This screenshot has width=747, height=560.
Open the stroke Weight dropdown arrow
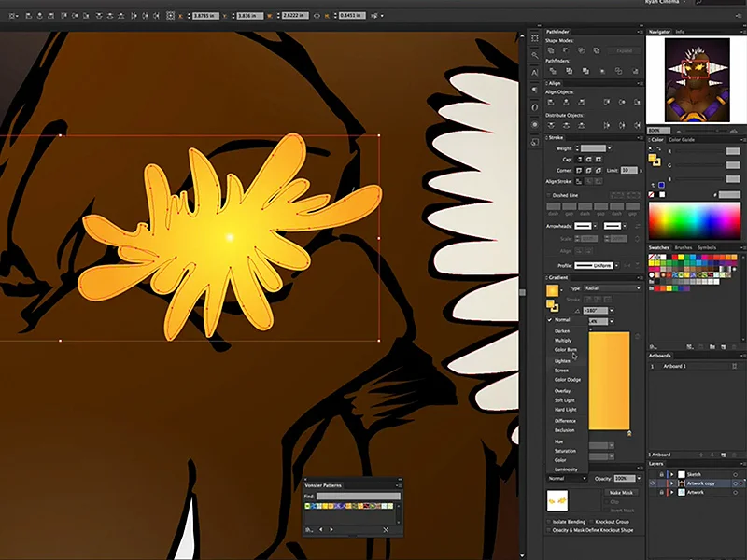[611, 147]
